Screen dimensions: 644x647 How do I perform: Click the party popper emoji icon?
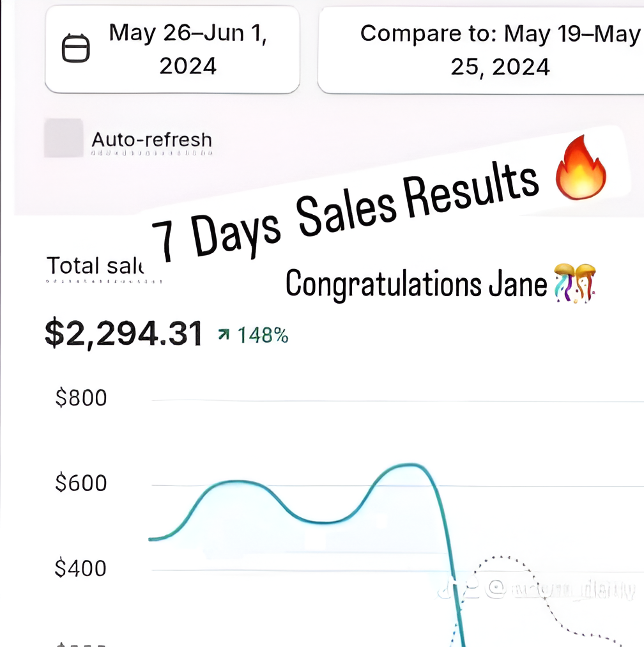tap(576, 283)
